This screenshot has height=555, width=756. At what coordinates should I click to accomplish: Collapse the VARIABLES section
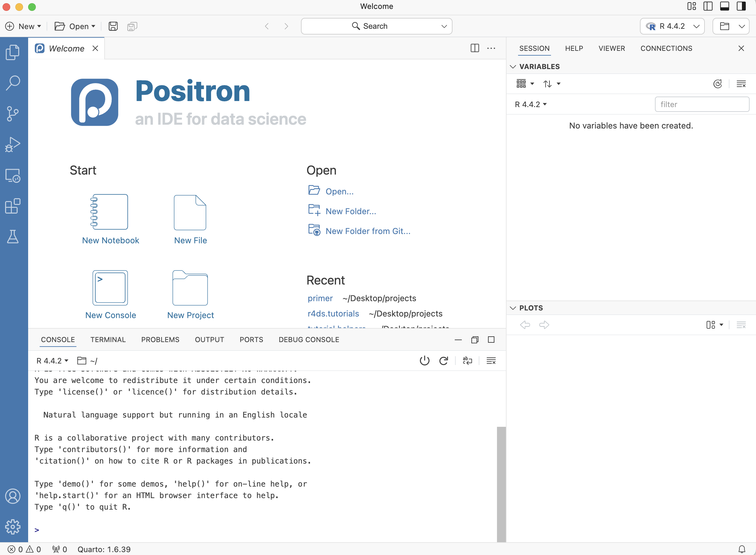pos(513,66)
